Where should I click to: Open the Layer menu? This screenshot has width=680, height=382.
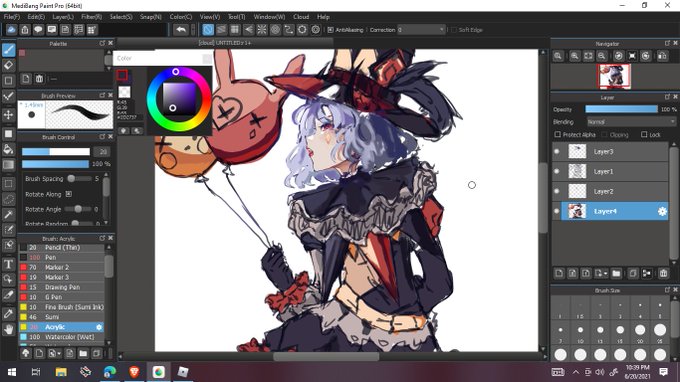pyautogui.click(x=63, y=16)
